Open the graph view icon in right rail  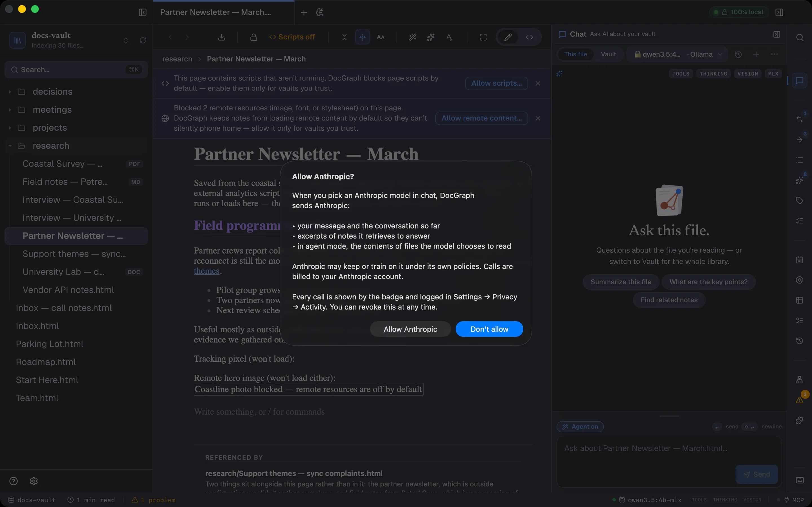click(x=800, y=380)
